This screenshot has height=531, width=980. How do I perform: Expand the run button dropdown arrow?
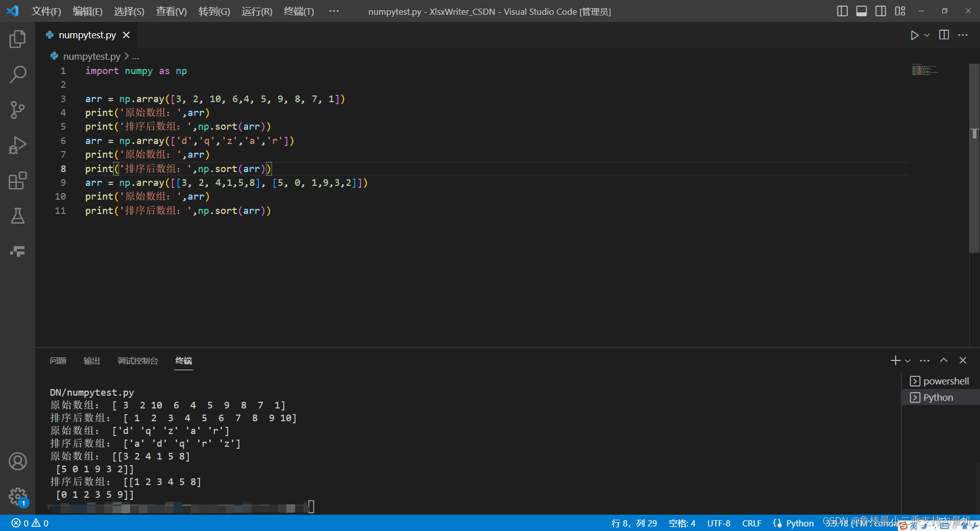click(x=927, y=35)
